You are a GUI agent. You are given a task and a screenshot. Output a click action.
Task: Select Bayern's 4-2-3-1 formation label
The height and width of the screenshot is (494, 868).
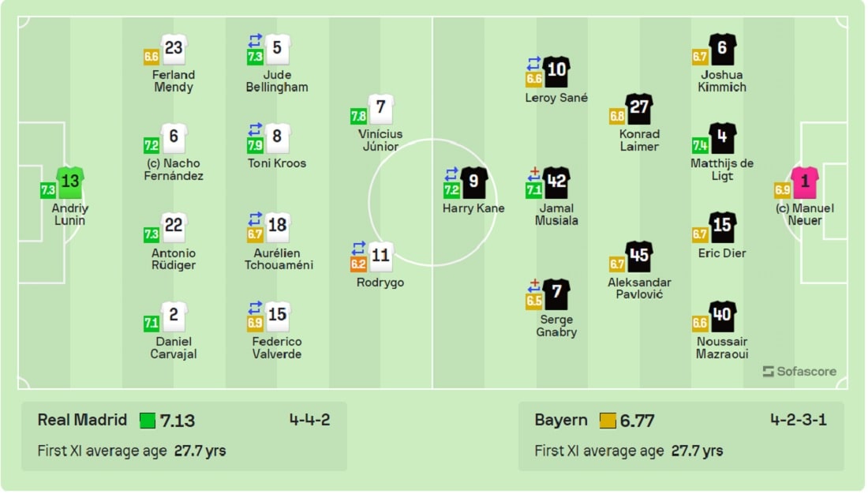pos(799,420)
